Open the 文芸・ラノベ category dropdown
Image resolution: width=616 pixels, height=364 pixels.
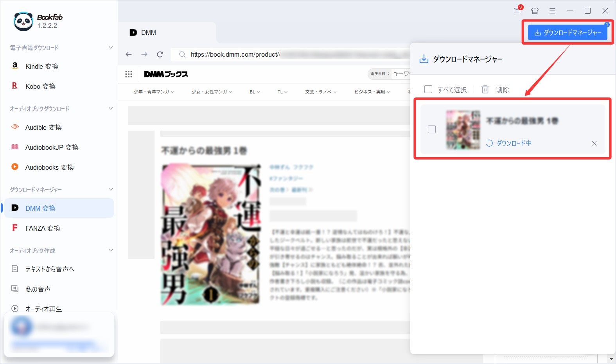321,92
